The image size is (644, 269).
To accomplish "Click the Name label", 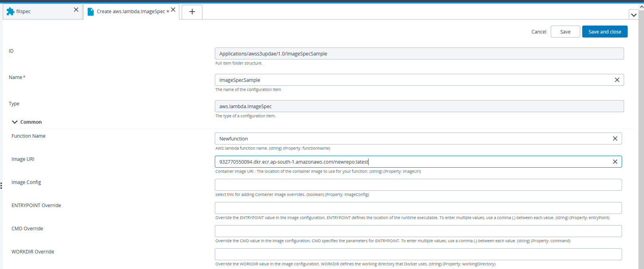I will (x=16, y=77).
